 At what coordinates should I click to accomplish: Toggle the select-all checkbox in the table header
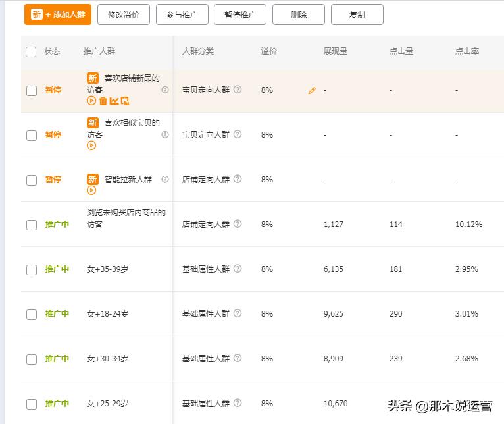coord(31,51)
